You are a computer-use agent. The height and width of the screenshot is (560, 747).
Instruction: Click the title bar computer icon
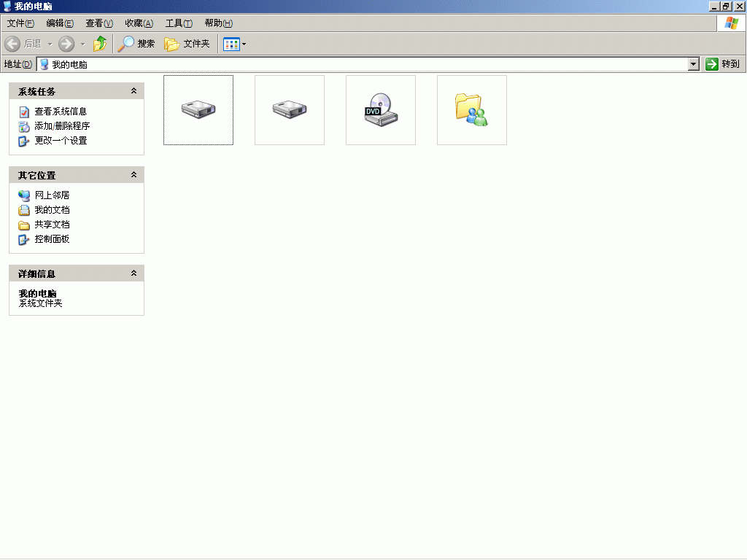pyautogui.click(x=7, y=6)
